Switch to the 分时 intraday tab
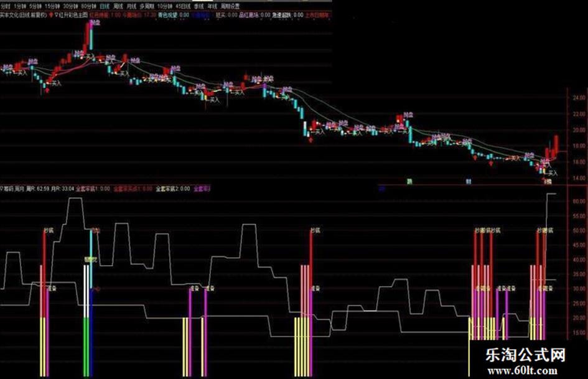 6,6
